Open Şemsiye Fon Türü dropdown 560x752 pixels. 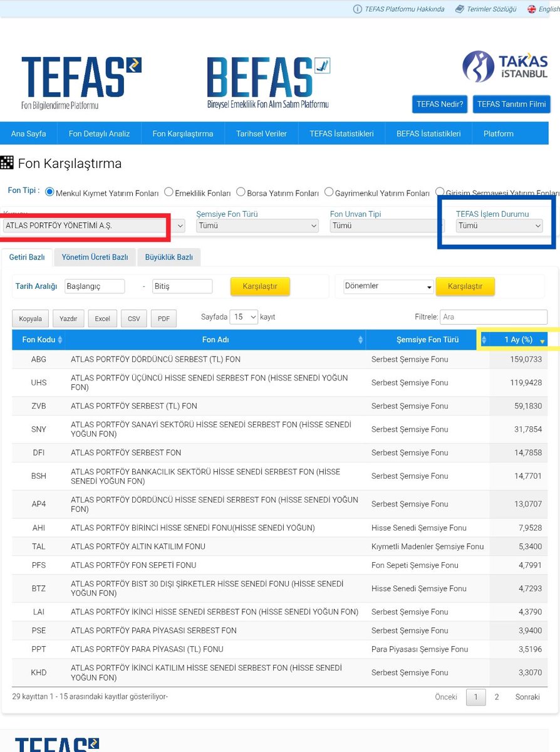[x=257, y=226]
